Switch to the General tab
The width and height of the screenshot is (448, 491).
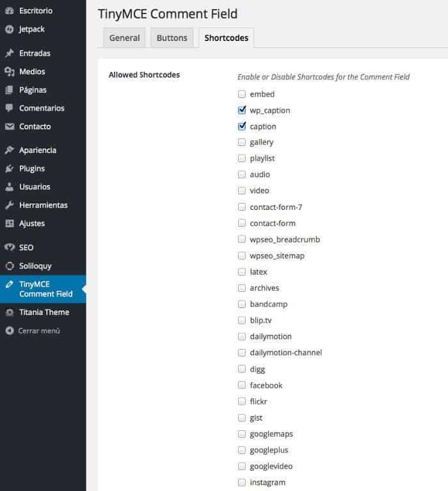click(x=124, y=38)
